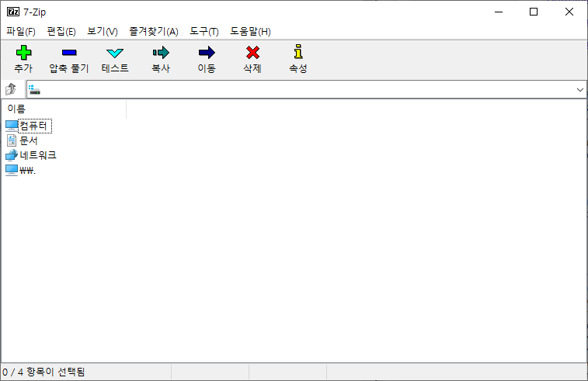Select the 컴퓨터 monitor icon
This screenshot has width=588, height=381.
12,126
